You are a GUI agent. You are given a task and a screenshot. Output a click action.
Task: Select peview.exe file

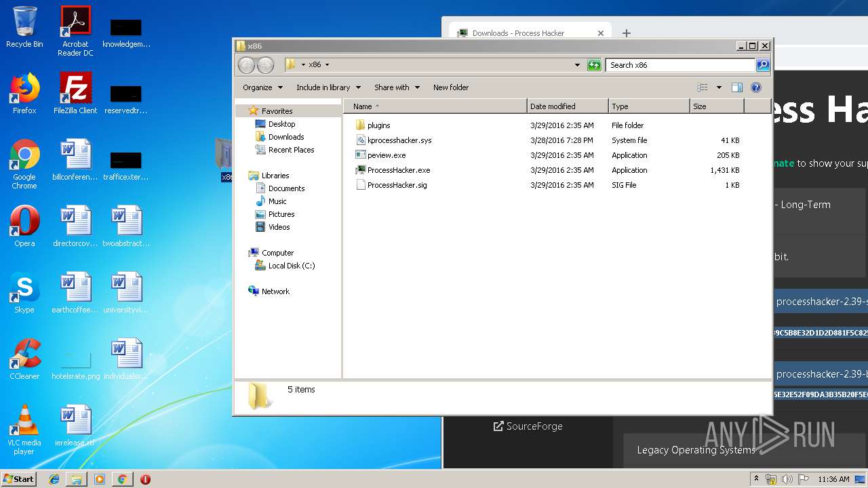(x=549, y=155)
